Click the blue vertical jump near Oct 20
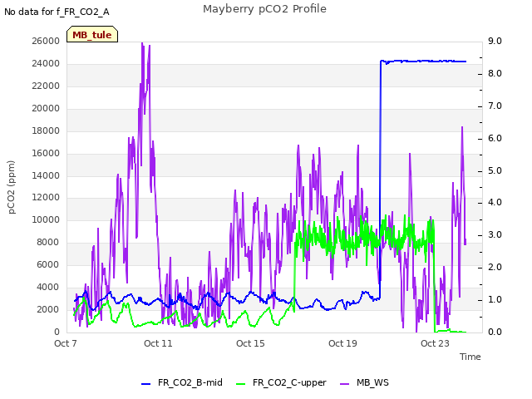Image resolution: width=532 pixels, height=399 pixels. (x=380, y=180)
